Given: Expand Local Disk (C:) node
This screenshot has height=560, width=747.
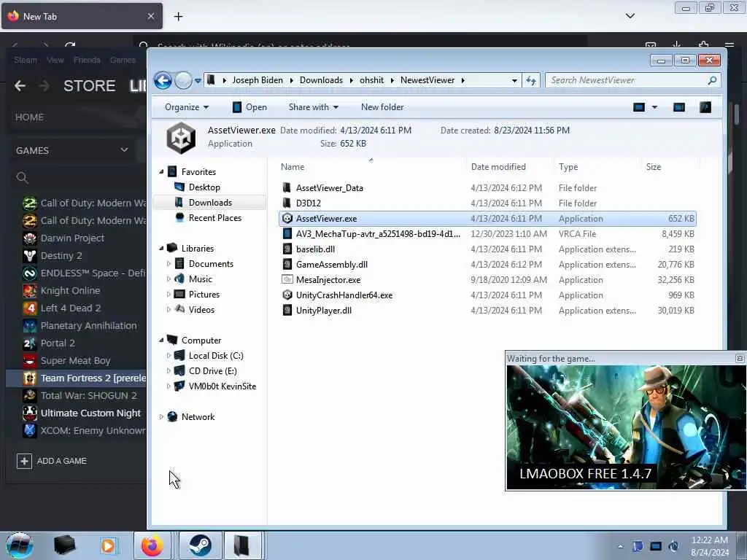Looking at the screenshot, I should 169,356.
